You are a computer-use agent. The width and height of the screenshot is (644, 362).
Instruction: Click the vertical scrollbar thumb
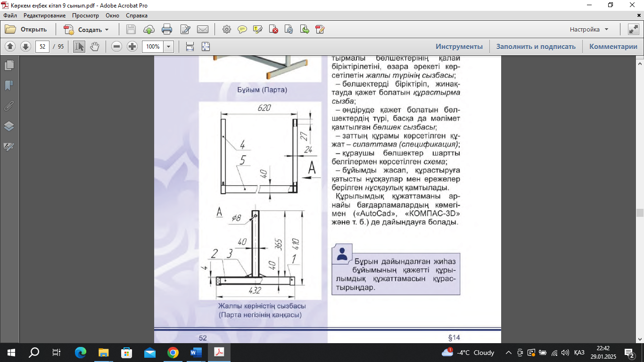[640, 212]
